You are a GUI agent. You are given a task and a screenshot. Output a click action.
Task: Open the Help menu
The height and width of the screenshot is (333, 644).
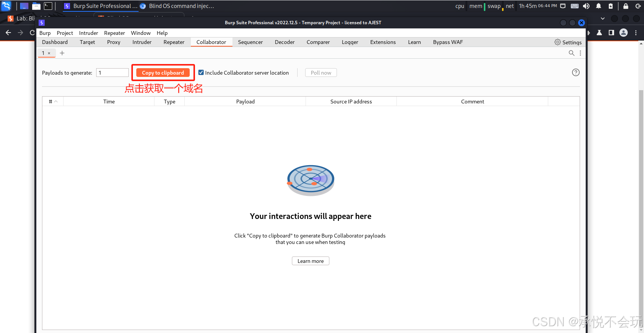[162, 33]
